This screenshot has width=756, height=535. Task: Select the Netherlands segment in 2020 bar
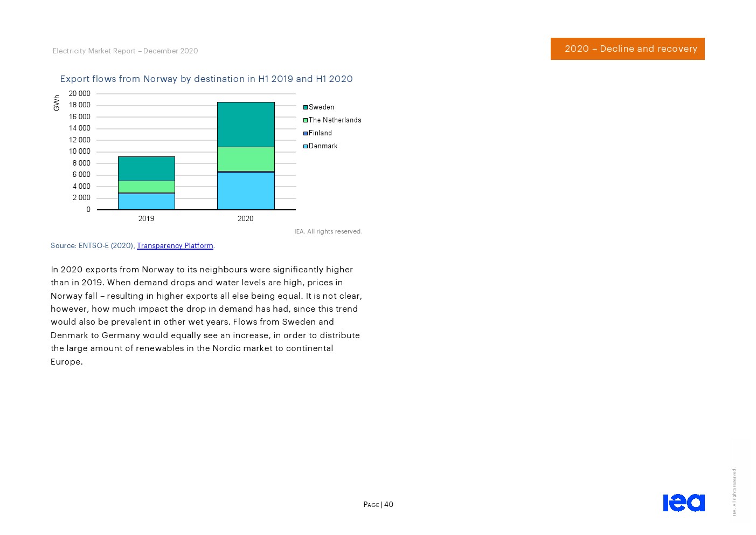pyautogui.click(x=245, y=159)
